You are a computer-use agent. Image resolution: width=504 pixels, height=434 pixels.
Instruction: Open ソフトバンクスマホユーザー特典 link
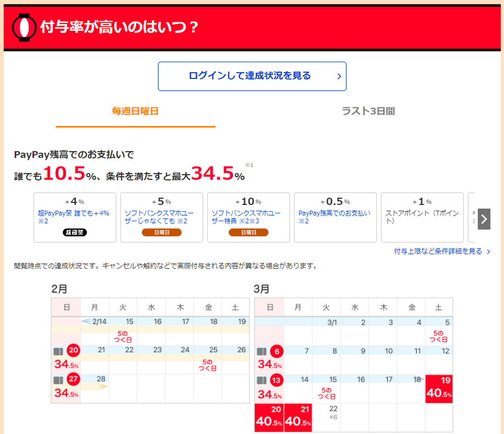pyautogui.click(x=246, y=217)
